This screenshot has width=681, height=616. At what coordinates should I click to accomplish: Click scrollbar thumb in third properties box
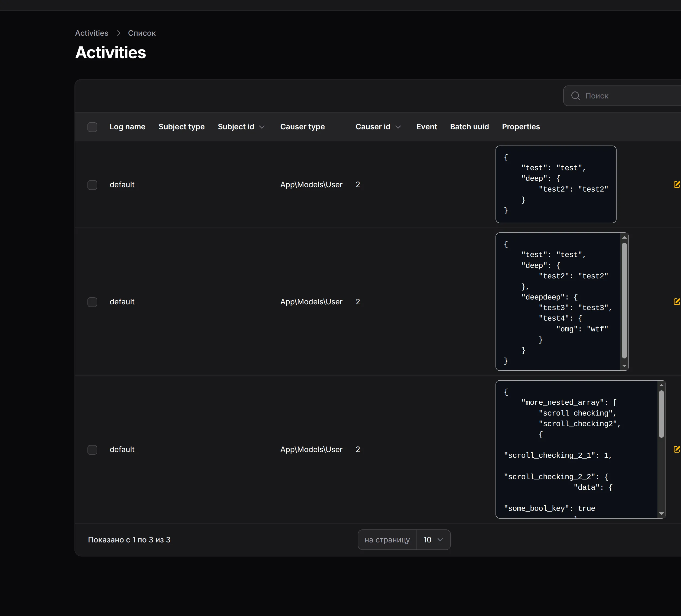(x=661, y=414)
